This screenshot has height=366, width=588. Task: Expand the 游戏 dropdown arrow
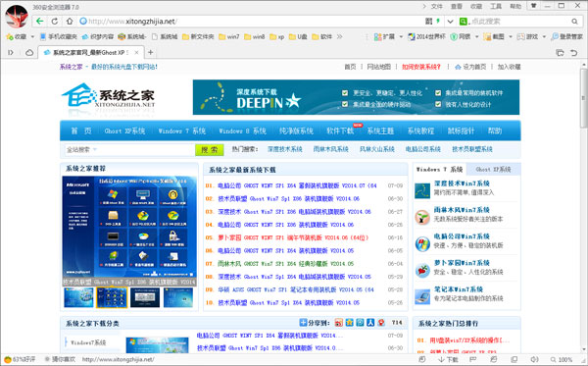pyautogui.click(x=544, y=36)
